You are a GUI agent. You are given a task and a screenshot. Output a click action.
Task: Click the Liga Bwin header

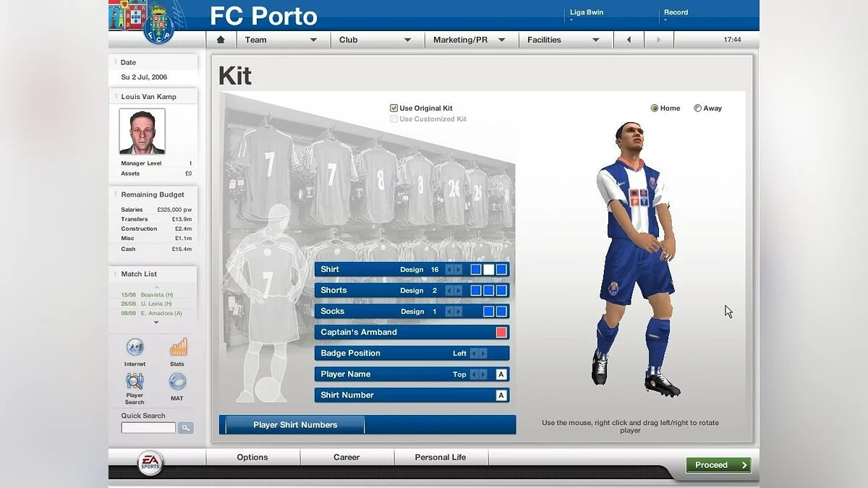pyautogui.click(x=587, y=12)
